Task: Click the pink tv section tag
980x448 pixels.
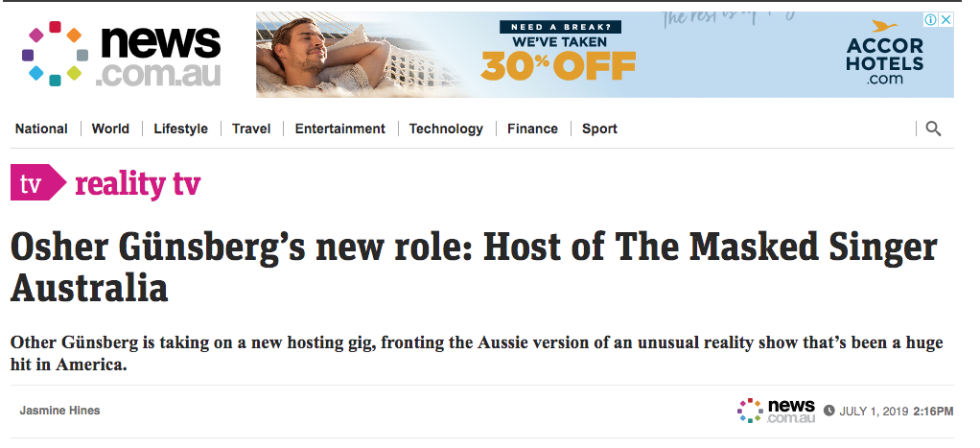Action: click(37, 182)
